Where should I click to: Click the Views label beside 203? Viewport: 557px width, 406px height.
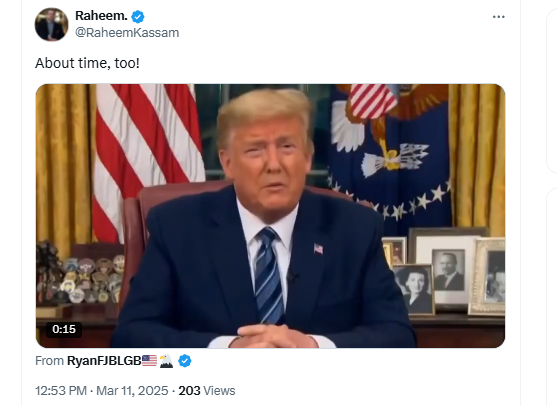tap(219, 391)
